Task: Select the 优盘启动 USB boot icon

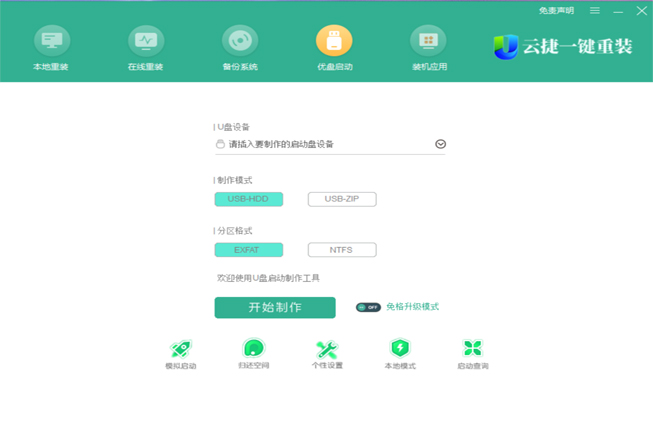Action: pos(334,41)
